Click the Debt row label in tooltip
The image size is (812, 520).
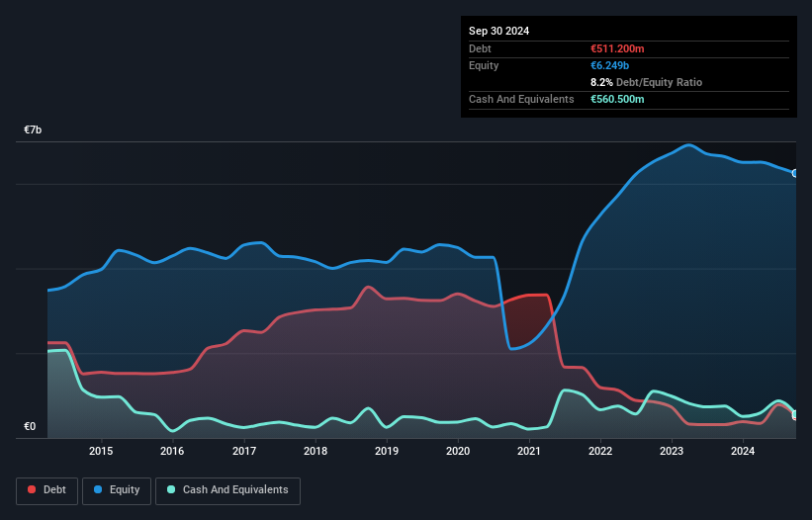point(480,48)
